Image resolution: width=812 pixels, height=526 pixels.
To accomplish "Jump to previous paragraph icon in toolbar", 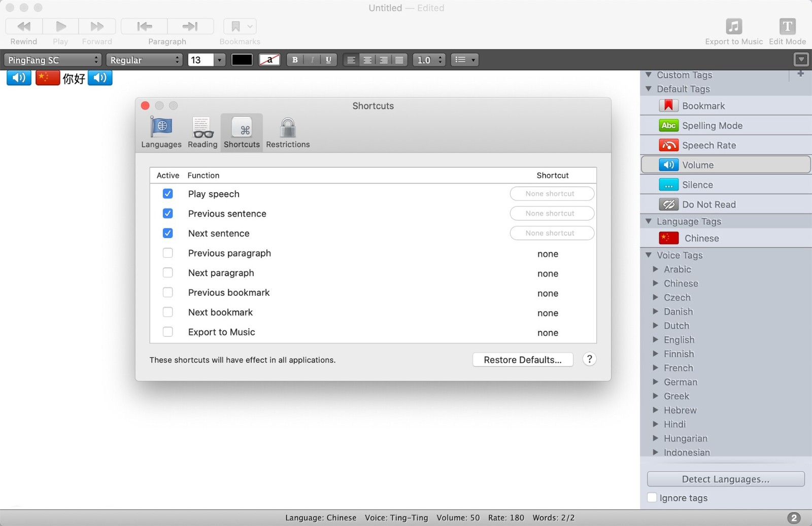I will [145, 26].
